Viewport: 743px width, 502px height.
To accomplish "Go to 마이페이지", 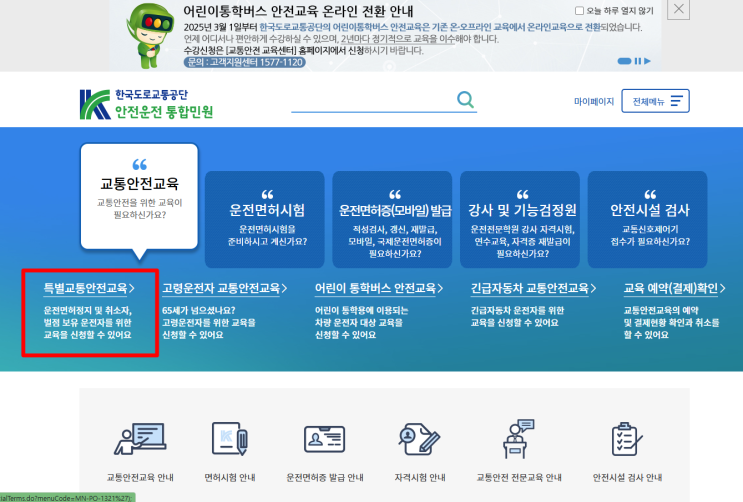I will (594, 101).
